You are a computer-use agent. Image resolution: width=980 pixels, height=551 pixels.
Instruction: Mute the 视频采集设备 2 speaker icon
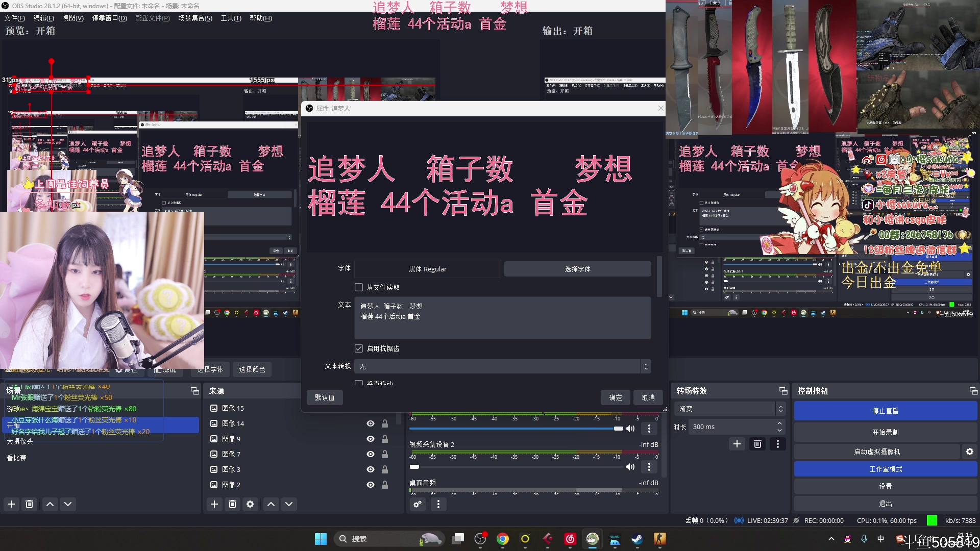coord(630,467)
